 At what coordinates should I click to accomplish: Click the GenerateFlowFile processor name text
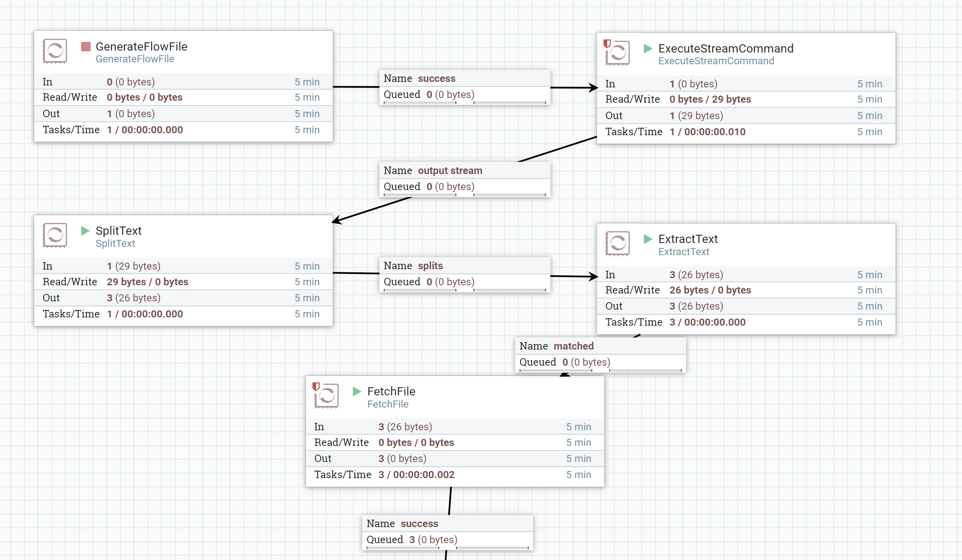click(x=142, y=46)
